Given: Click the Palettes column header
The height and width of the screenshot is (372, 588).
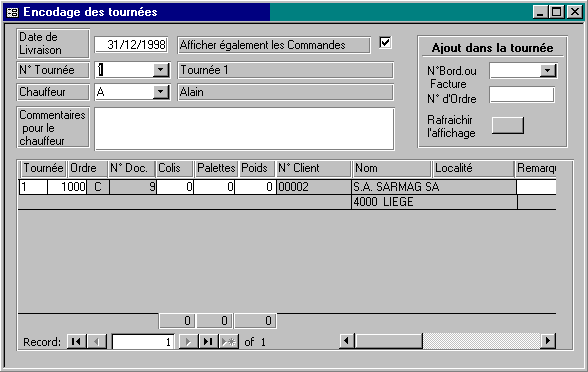Looking at the screenshot, I should pyautogui.click(x=216, y=168).
